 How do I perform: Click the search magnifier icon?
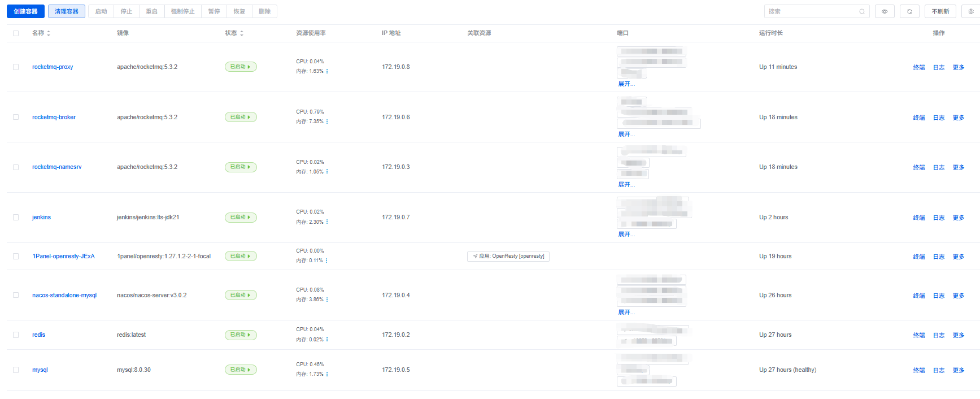pyautogui.click(x=862, y=11)
